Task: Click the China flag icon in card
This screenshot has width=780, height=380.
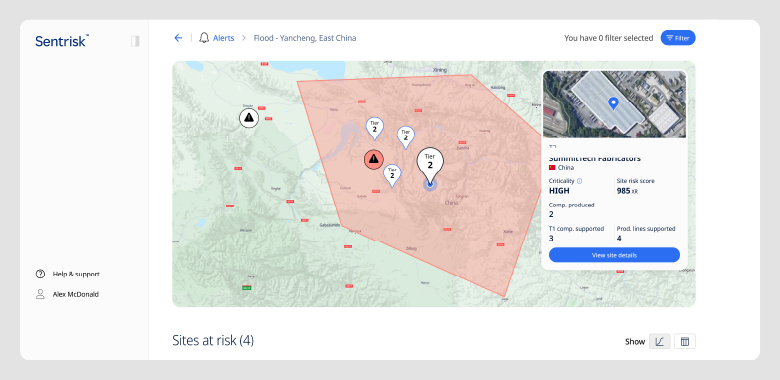Action: click(552, 168)
